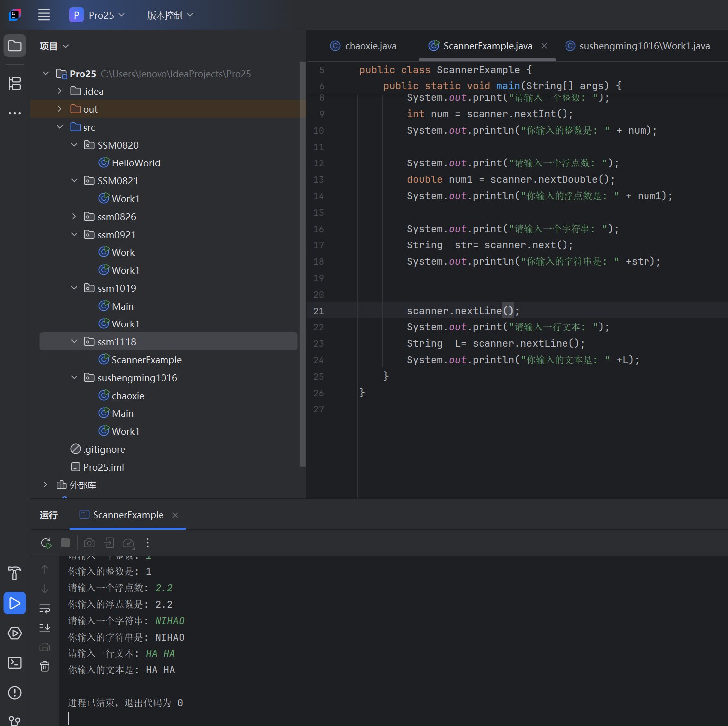Click the profiler gauge icon in run toolbar
The height and width of the screenshot is (726, 728).
128,543
